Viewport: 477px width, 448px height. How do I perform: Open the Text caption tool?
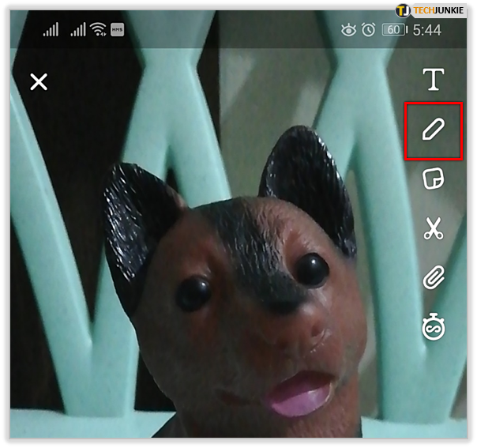tap(432, 79)
